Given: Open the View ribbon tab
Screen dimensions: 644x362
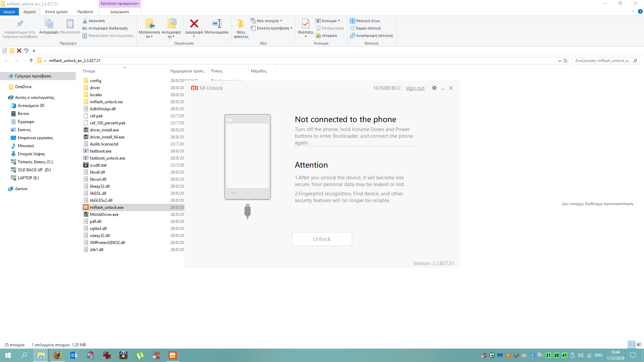Looking at the screenshot, I should click(85, 12).
